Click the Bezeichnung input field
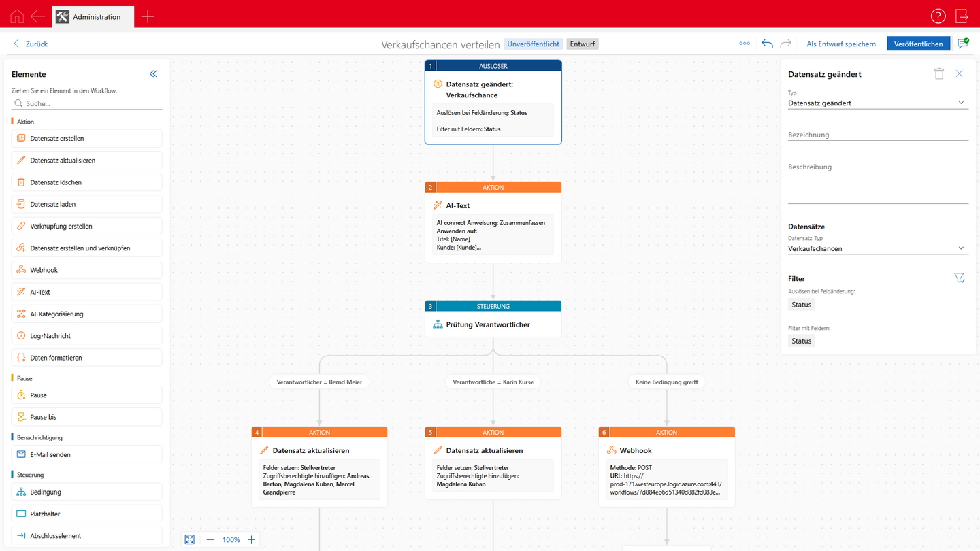This screenshot has height=551, width=980. point(878,135)
